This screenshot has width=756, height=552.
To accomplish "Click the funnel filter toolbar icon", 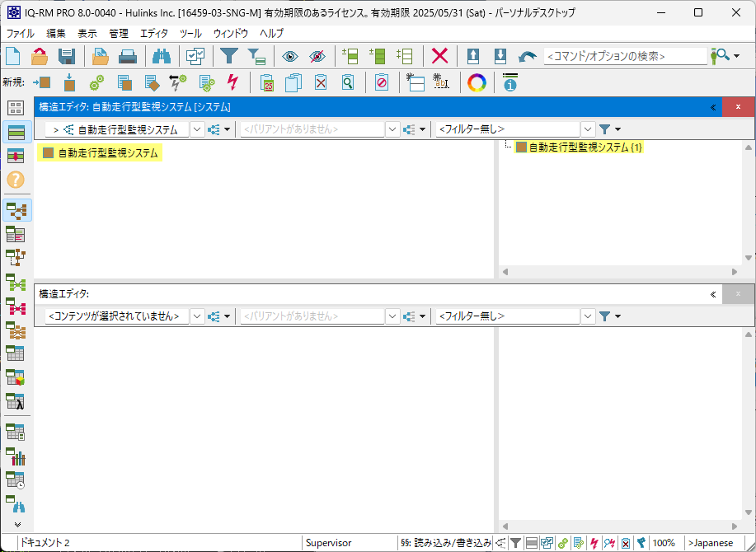I will [x=228, y=56].
